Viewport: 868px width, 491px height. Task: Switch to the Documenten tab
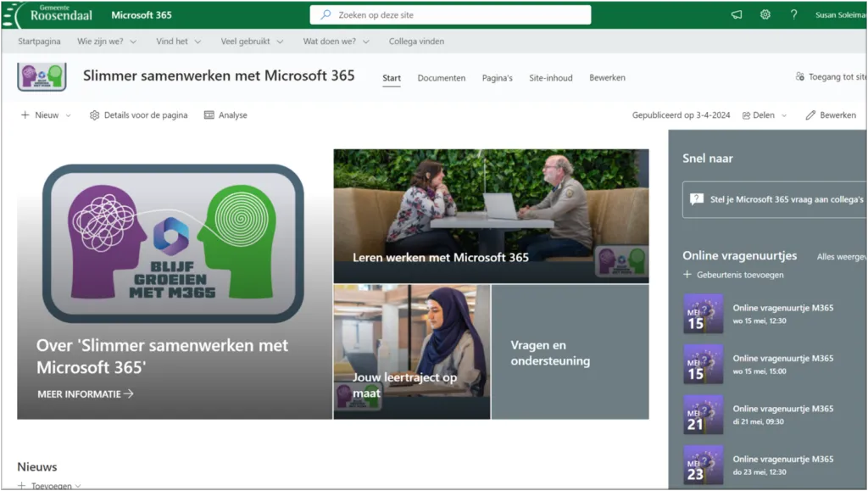[x=441, y=78]
